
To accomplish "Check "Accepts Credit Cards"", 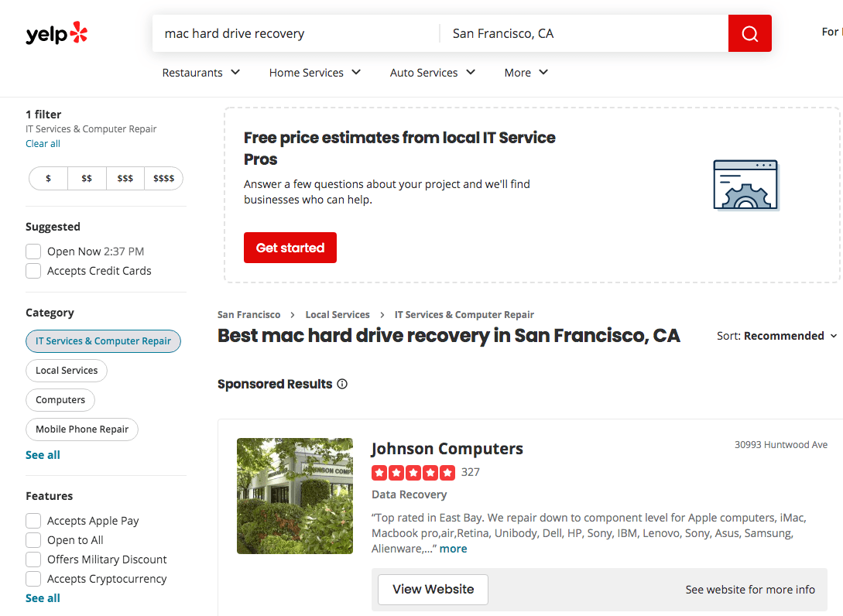I will pyautogui.click(x=33, y=270).
